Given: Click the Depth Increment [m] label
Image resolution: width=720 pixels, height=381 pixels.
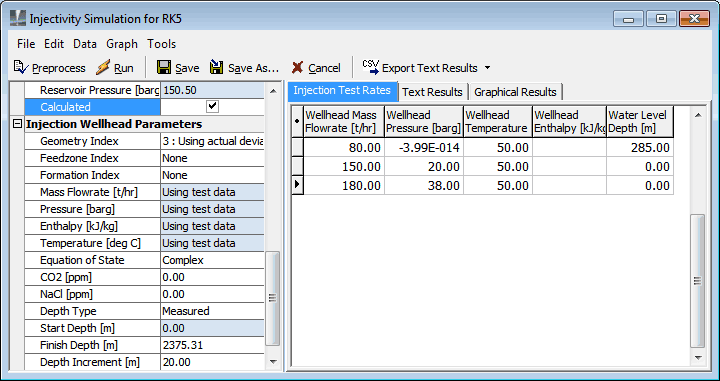Looking at the screenshot, I should [x=90, y=362].
